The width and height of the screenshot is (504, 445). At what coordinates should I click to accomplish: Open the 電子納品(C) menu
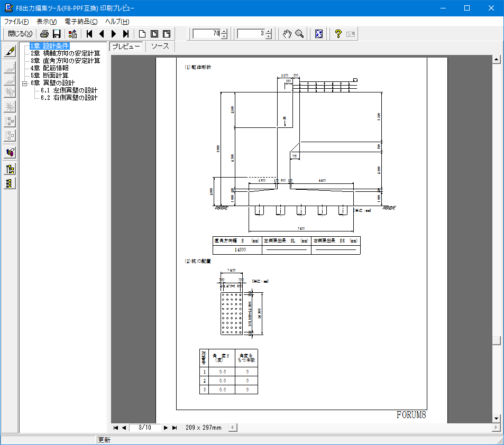[x=81, y=22]
